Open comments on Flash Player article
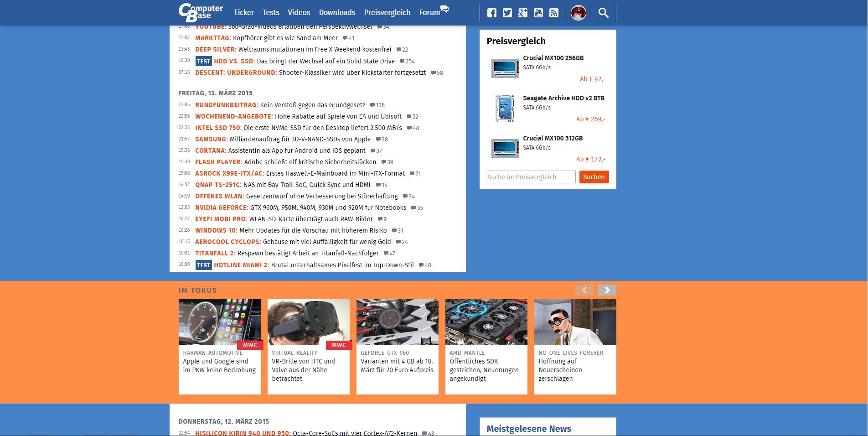Viewport: 868px width, 436px height. coord(387,162)
